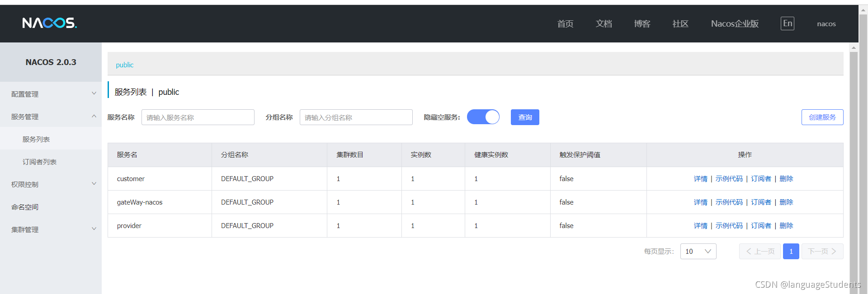
Task: Click DEFAULT_GROUP in the customer row
Action: (247, 179)
